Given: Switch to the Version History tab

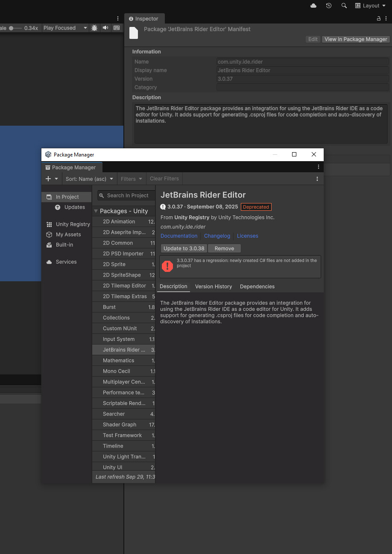Looking at the screenshot, I should (x=214, y=286).
